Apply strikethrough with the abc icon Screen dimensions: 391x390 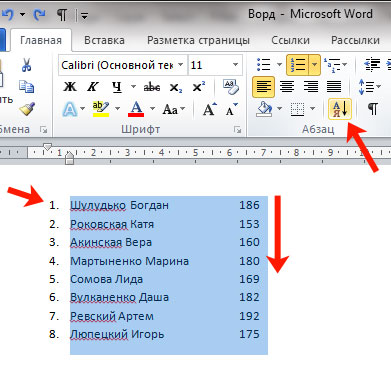[x=152, y=87]
